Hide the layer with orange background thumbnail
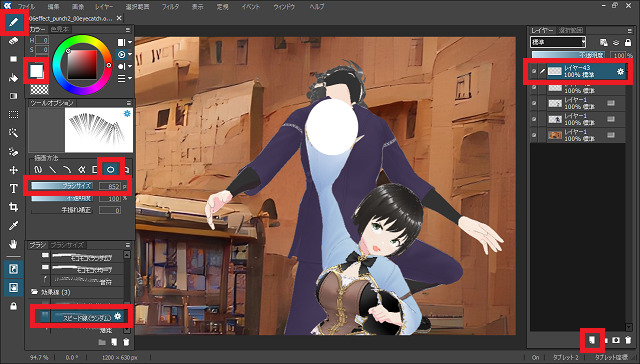The width and height of the screenshot is (640, 364). tap(534, 135)
